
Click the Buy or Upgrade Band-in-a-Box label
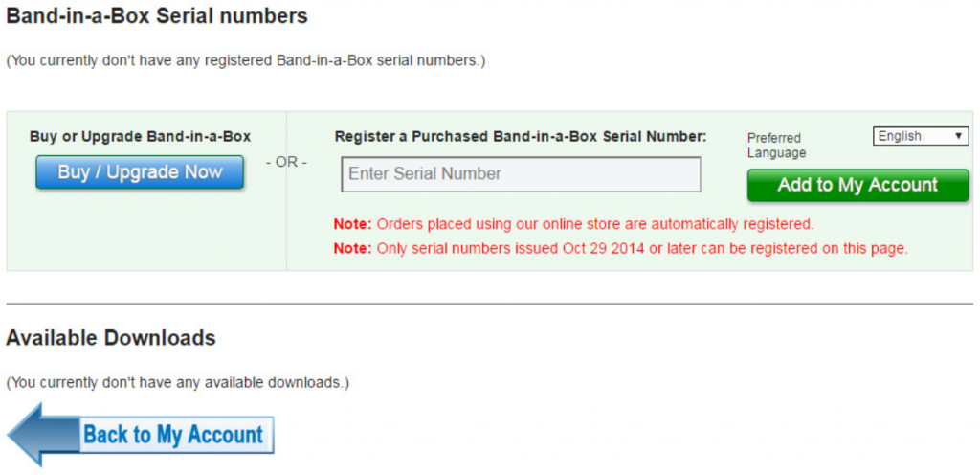tap(140, 137)
